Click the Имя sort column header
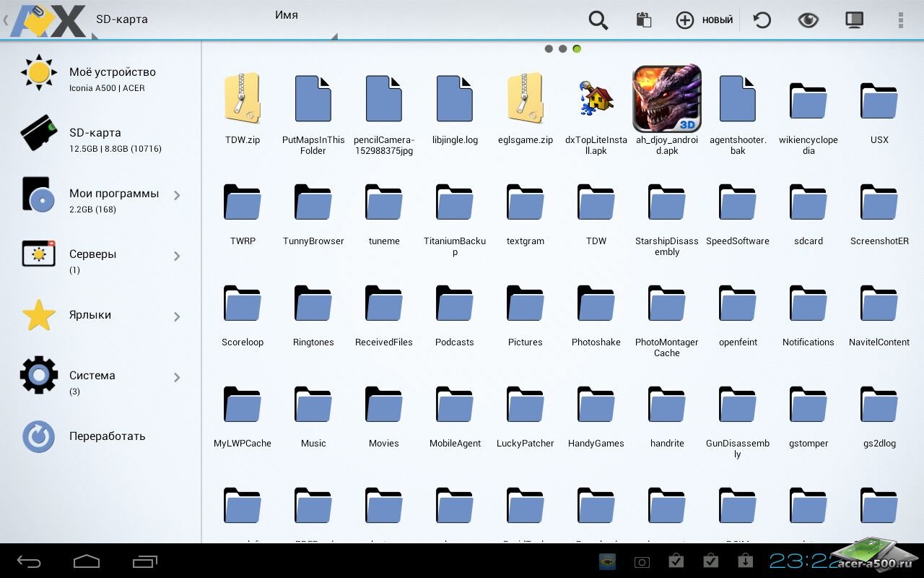The height and width of the screenshot is (578, 924). [x=287, y=16]
